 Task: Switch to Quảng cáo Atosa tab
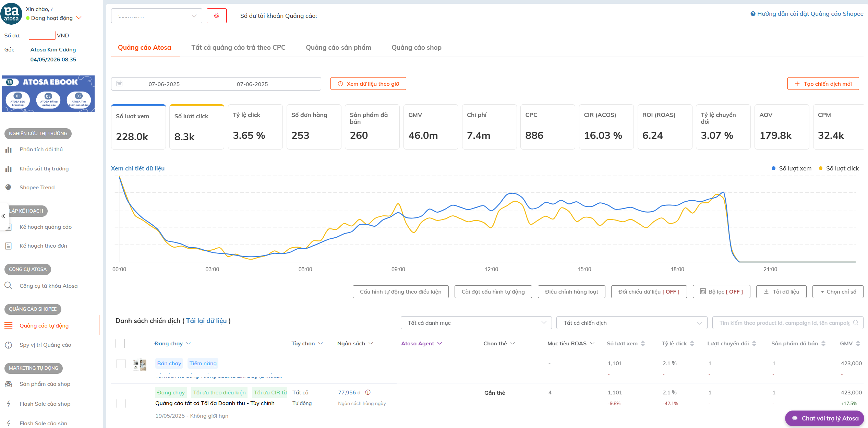coord(144,47)
